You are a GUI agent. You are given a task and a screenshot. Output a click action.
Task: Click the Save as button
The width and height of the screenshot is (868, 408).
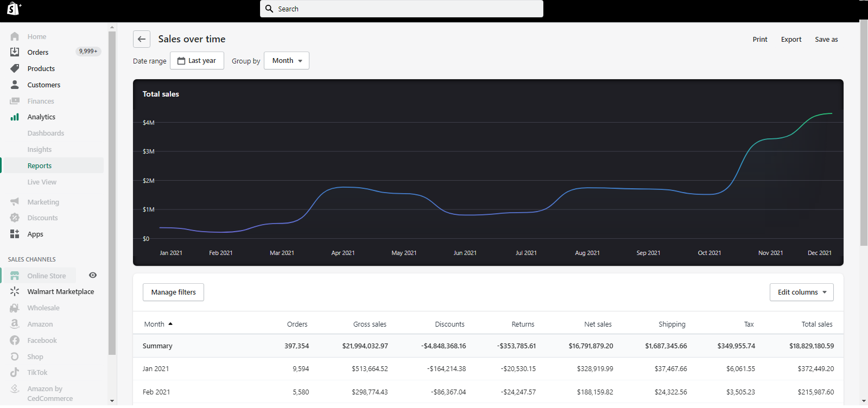click(x=826, y=39)
